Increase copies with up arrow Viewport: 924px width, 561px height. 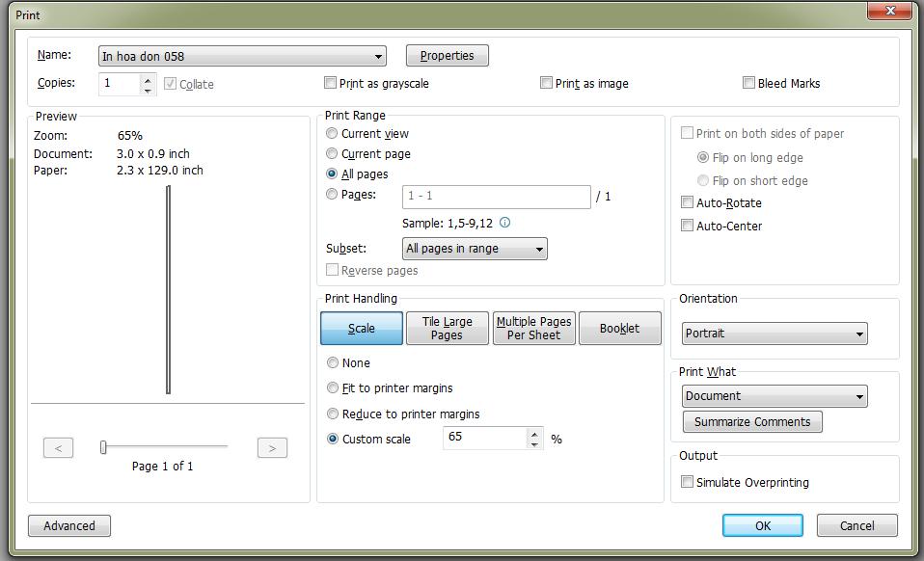(x=148, y=79)
